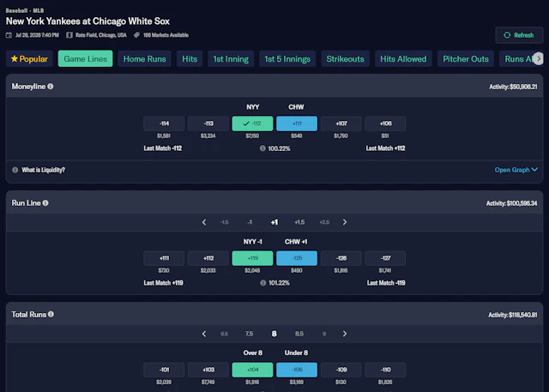Click the Run Line previous-line arrow
This screenshot has width=549, height=392.
[204, 222]
